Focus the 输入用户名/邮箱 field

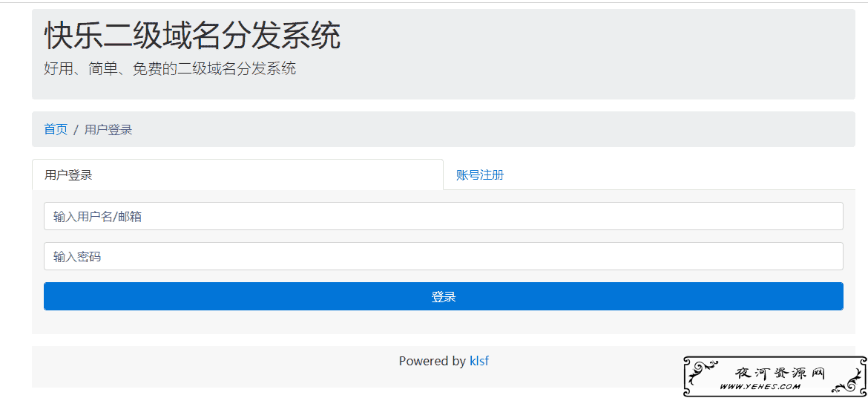pyautogui.click(x=444, y=216)
